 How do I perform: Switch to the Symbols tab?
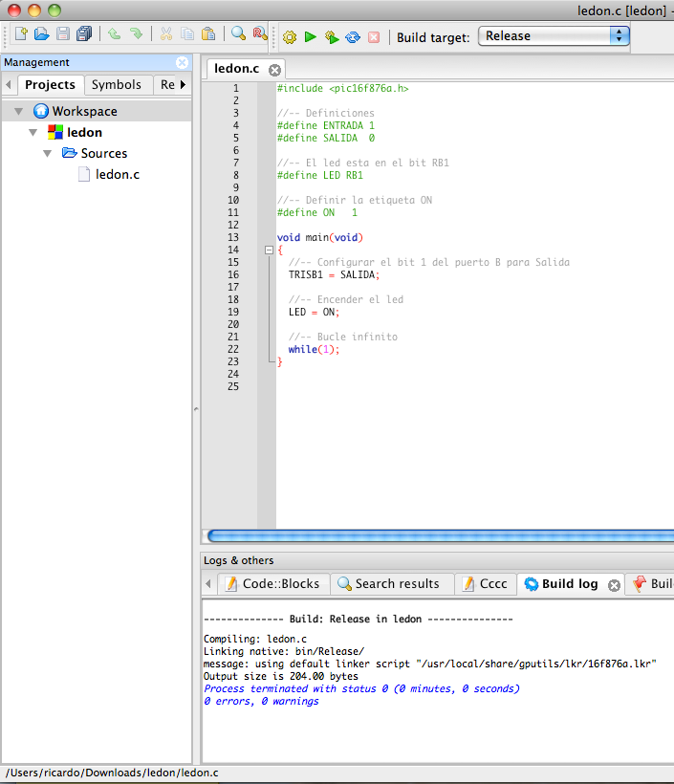tap(116, 85)
